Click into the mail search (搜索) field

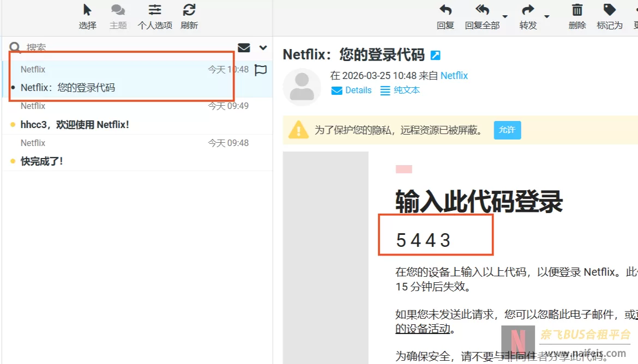pos(125,48)
